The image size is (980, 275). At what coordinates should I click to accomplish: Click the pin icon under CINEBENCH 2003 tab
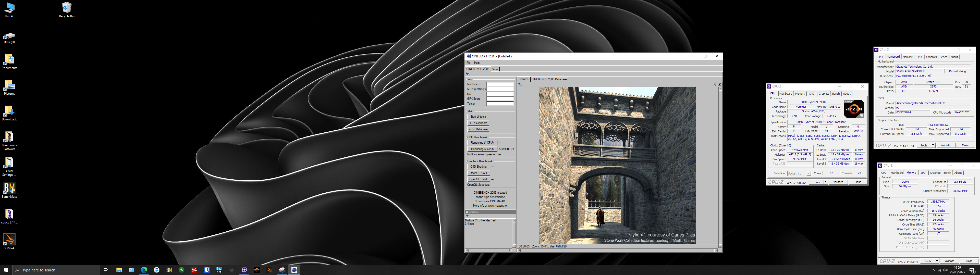[468, 74]
